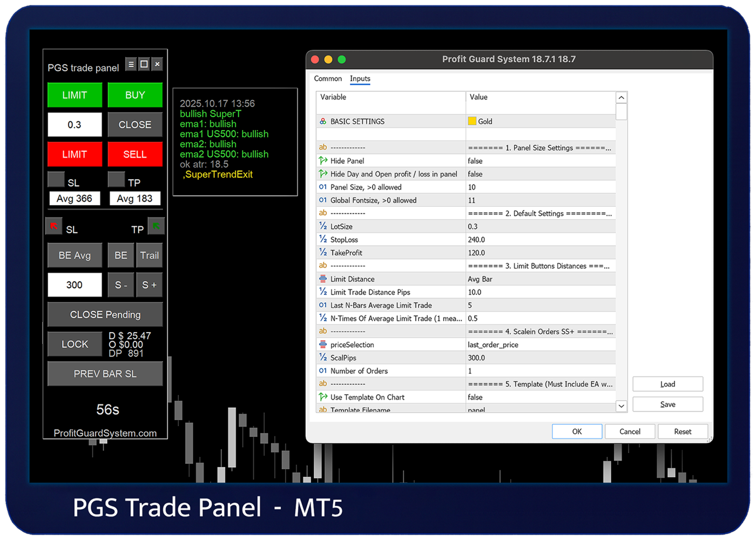756x540 pixels.
Task: Click the Avg 183 take profit field
Action: tap(135, 199)
